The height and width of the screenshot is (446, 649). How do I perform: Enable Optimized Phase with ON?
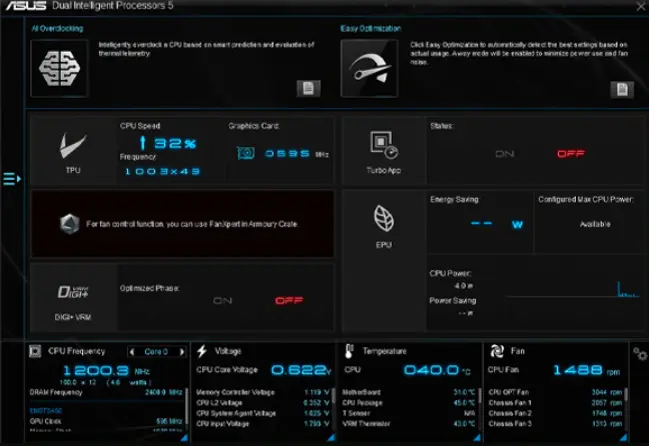coord(223,300)
